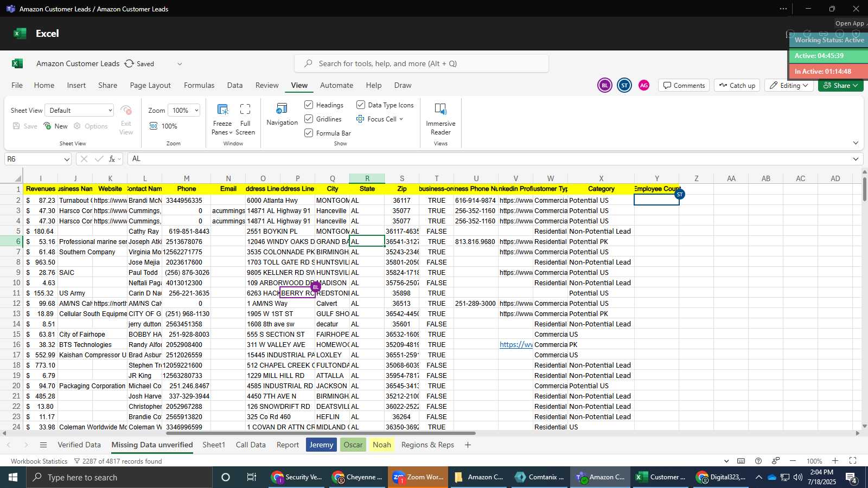
Task: Click the AG collaborator avatar
Action: pos(644,85)
